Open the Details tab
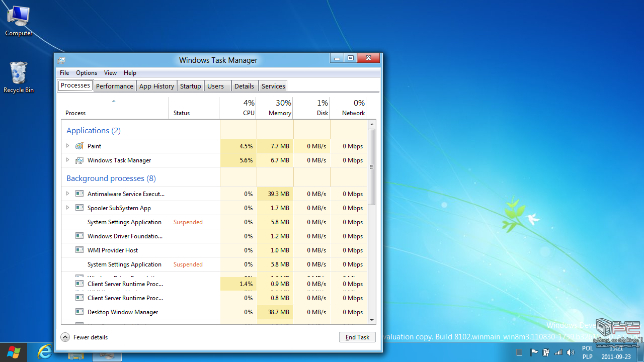644x362 pixels. (244, 86)
